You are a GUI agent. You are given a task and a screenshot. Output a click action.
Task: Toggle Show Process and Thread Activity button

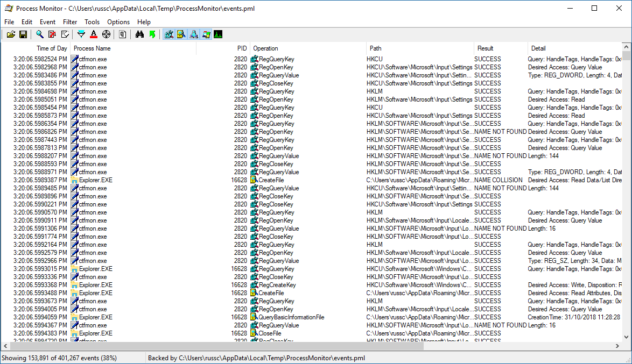(x=206, y=34)
